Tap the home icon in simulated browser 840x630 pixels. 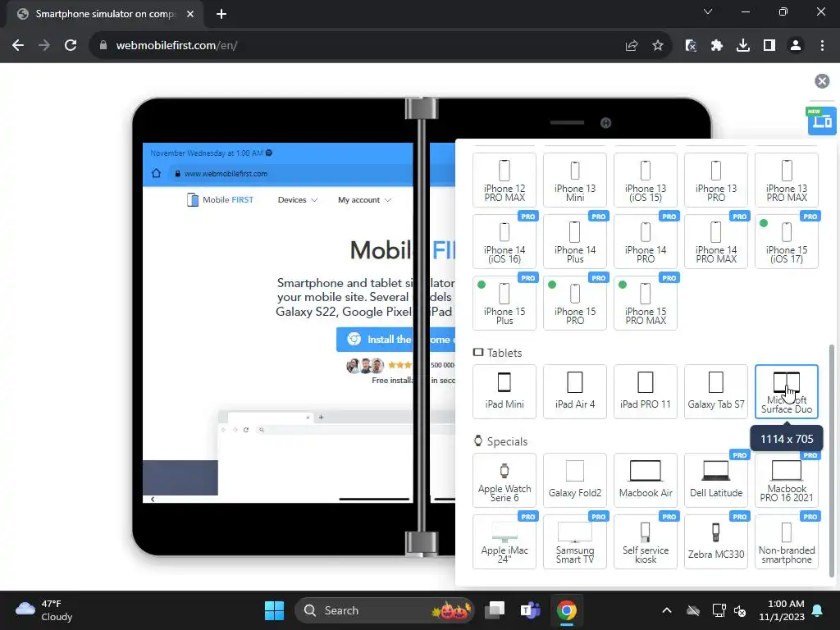click(x=156, y=173)
